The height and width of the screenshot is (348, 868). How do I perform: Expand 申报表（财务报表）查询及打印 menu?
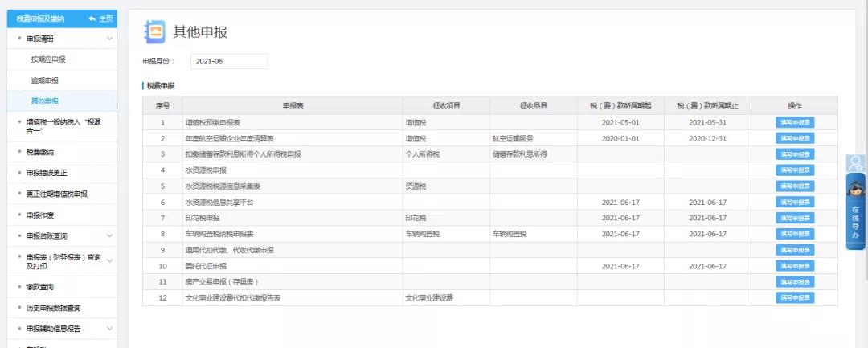109,260
